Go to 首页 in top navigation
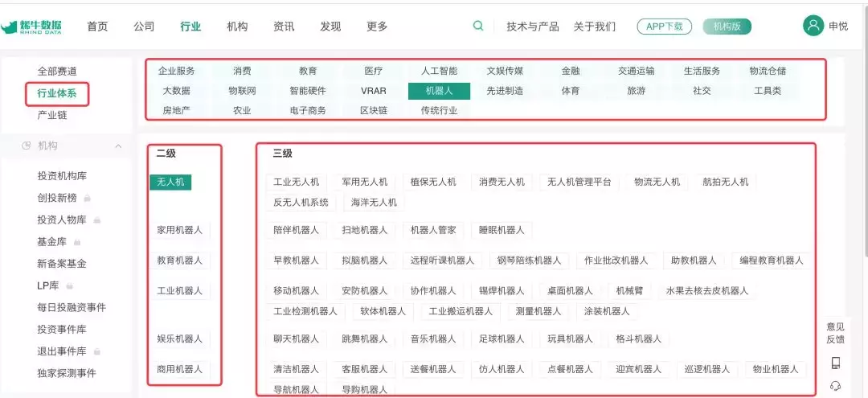 coord(97,27)
